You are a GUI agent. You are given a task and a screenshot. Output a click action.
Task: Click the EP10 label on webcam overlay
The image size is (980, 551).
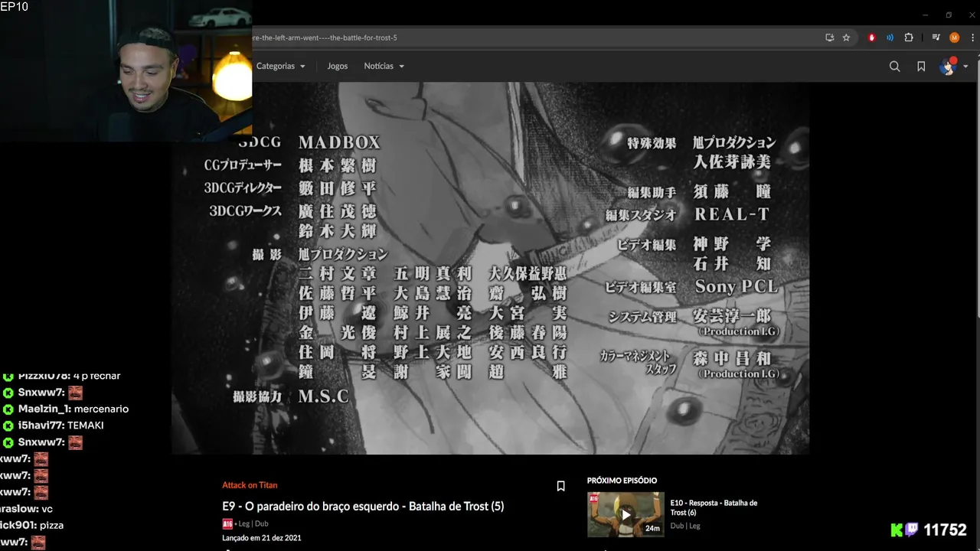point(15,7)
